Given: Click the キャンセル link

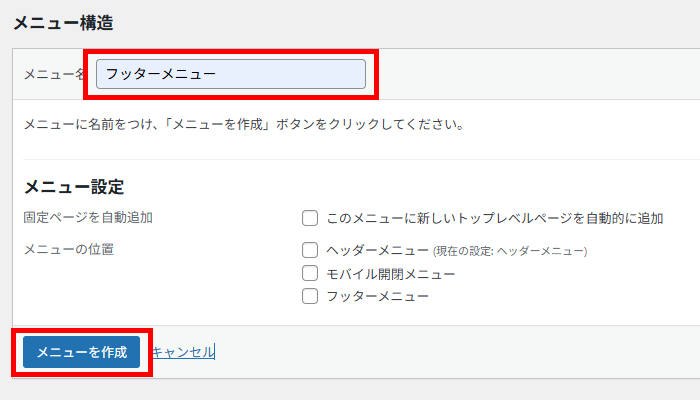Looking at the screenshot, I should point(183,352).
